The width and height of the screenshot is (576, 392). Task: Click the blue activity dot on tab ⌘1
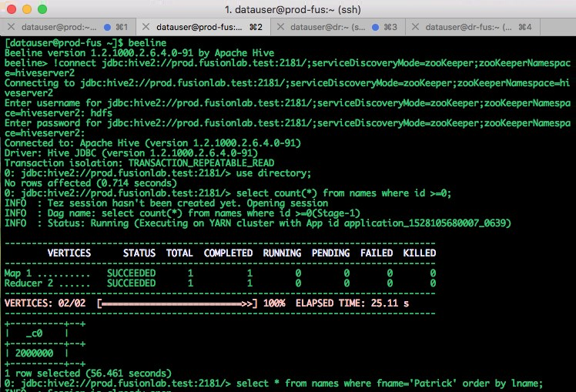coord(107,27)
